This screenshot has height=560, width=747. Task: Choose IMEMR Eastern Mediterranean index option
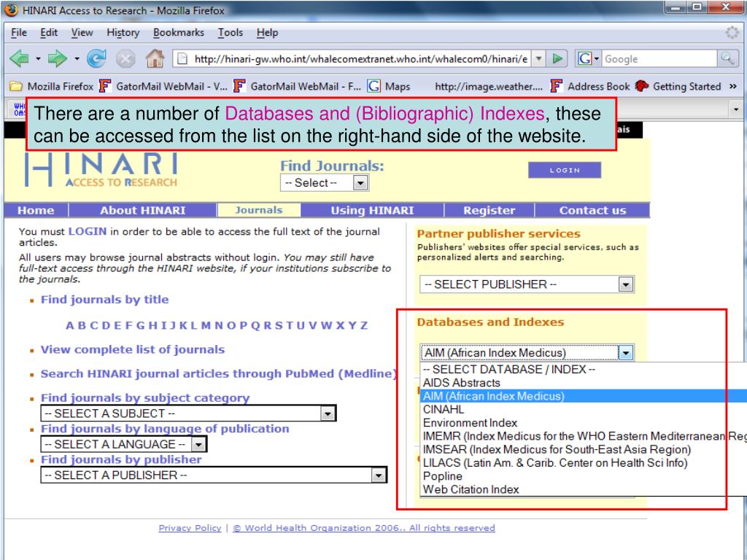pos(584,436)
